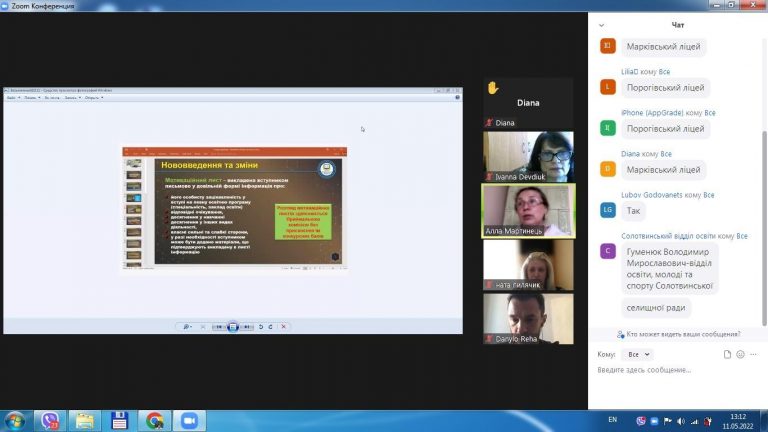Go to next image in viewer
The image size is (768, 432).
click(247, 327)
